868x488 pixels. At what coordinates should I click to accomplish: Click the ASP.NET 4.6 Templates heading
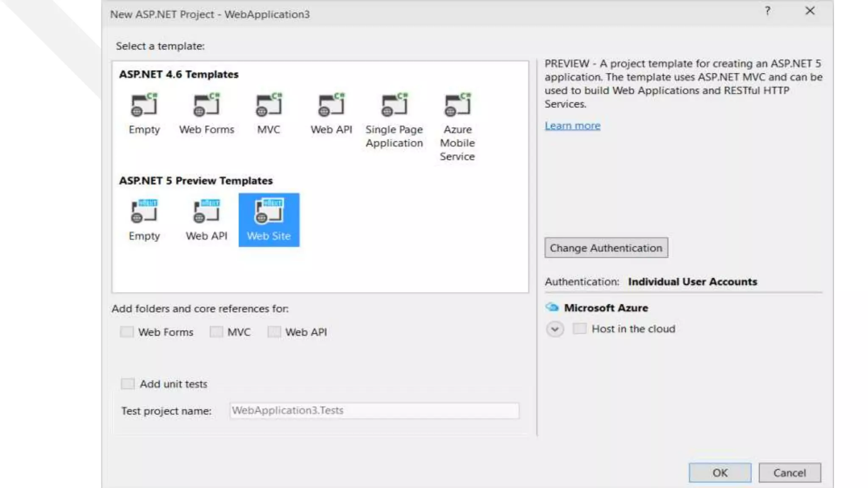click(x=179, y=75)
